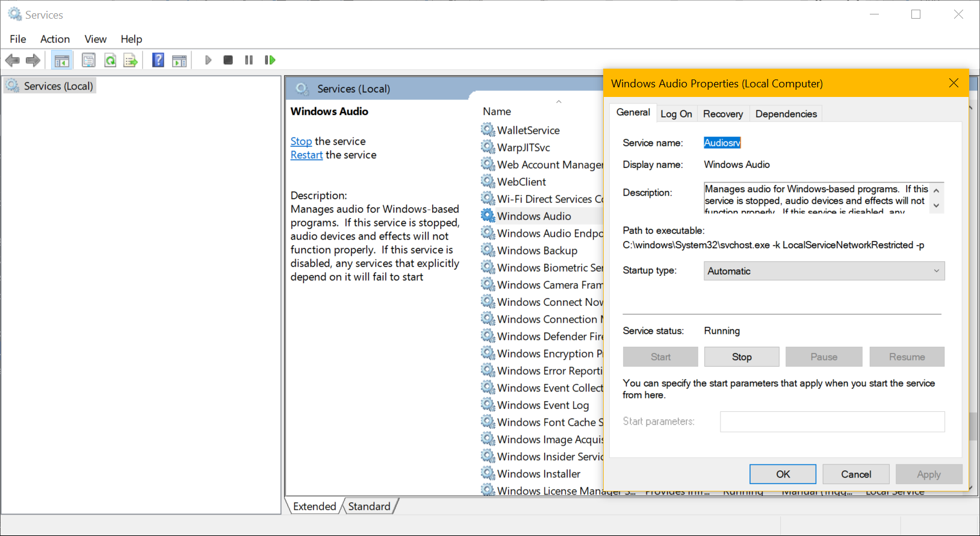Click the Export List toolbar icon

131,60
